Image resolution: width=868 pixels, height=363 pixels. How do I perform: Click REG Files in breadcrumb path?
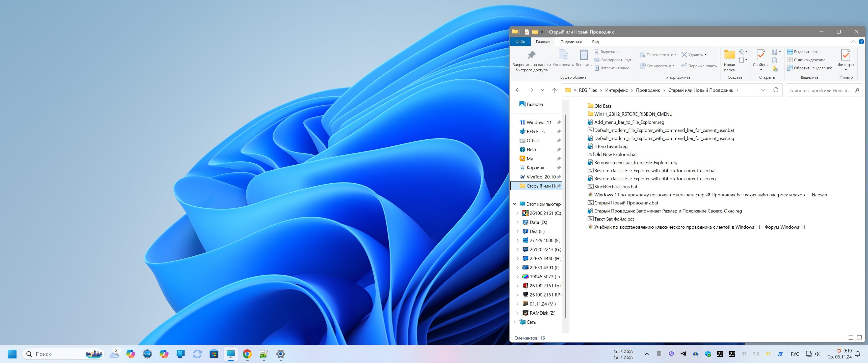(x=588, y=90)
